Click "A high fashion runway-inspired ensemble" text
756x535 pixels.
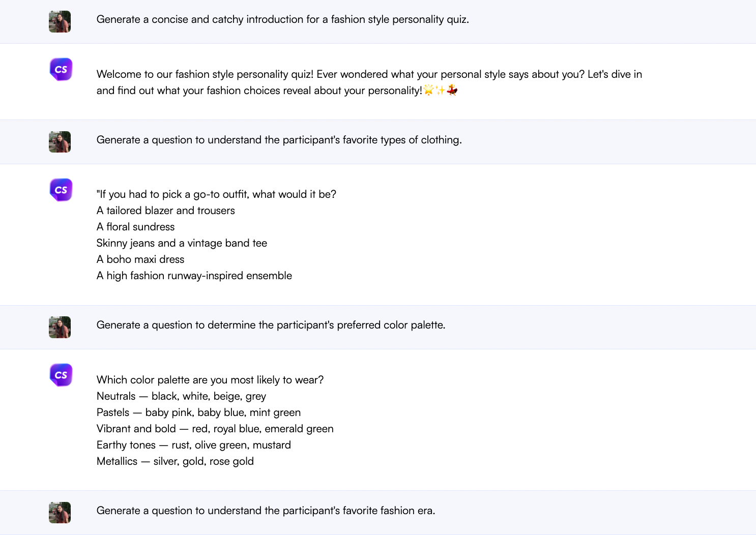click(x=194, y=276)
